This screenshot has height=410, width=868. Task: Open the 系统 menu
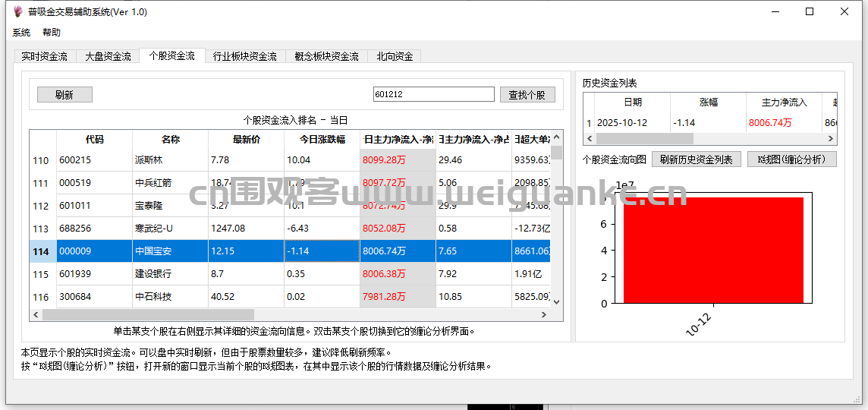pyautogui.click(x=21, y=32)
